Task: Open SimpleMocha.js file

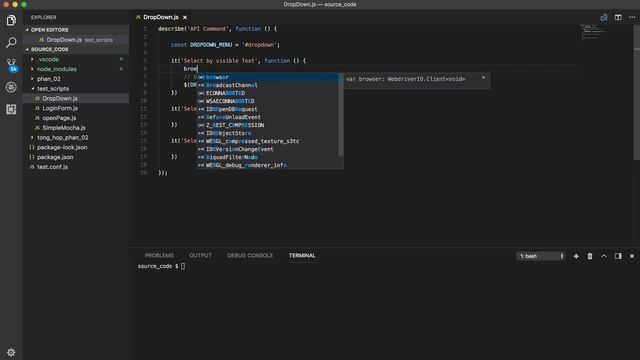Action: [x=76, y=128]
